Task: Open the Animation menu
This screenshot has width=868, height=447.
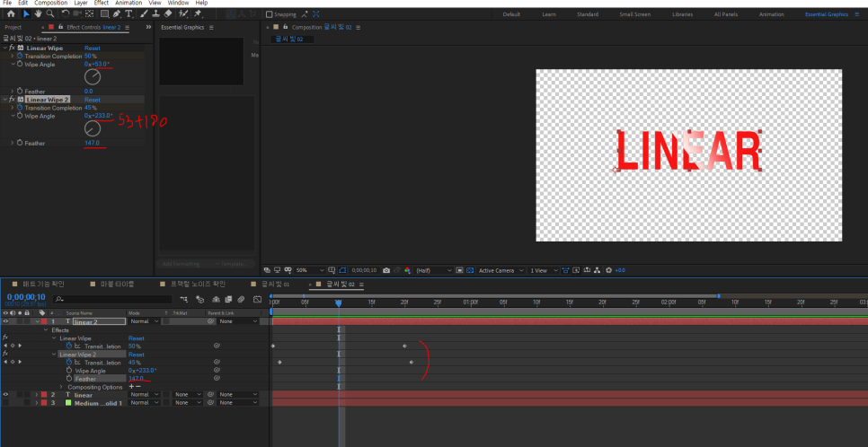Action: click(128, 3)
